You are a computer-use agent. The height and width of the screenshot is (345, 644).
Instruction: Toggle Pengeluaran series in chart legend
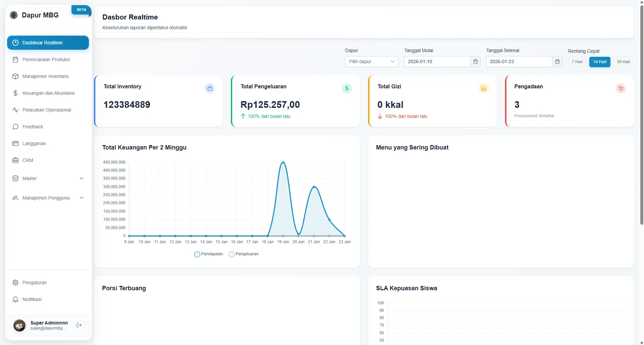[x=244, y=254]
